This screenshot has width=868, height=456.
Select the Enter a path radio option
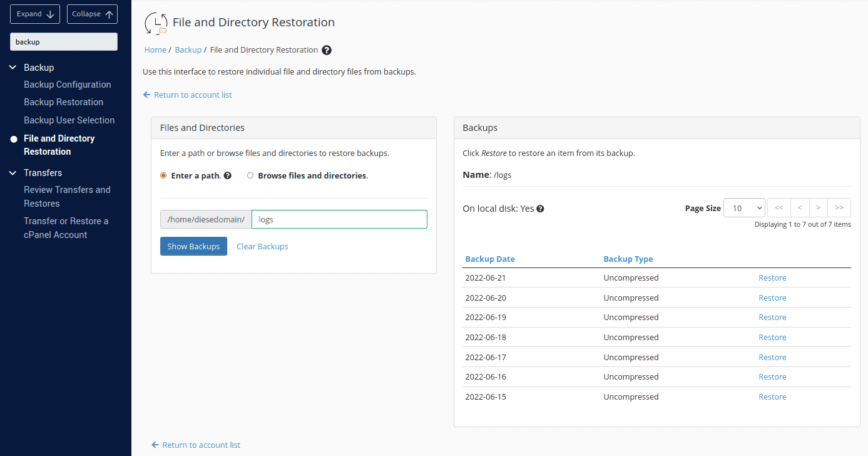coord(163,176)
